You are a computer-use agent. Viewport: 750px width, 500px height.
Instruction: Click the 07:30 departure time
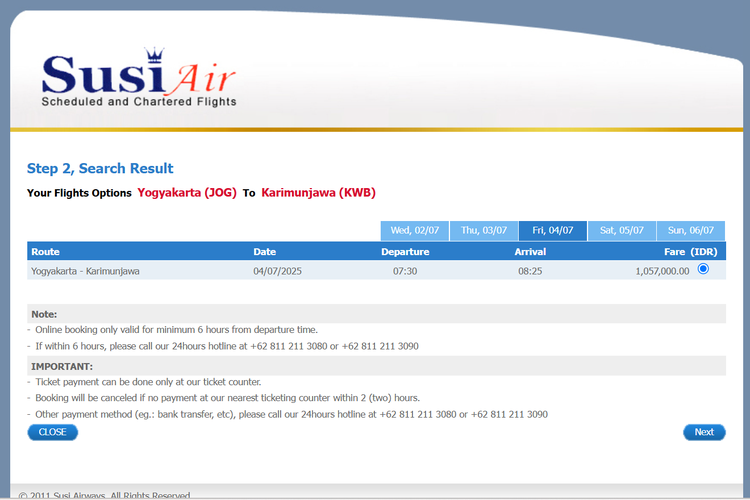point(405,271)
